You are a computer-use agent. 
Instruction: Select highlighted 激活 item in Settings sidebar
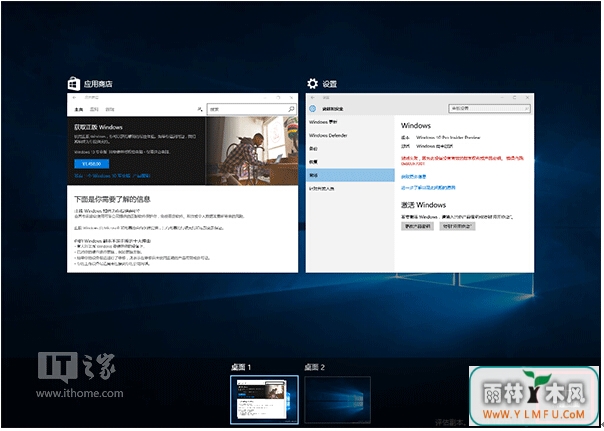point(350,175)
